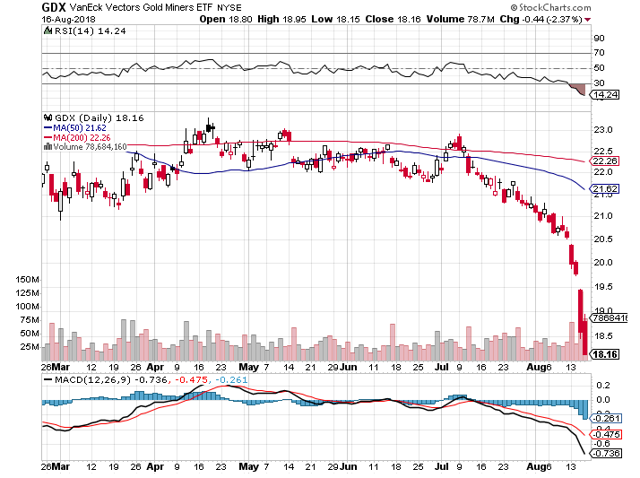This screenshot has width=640, height=478.
Task: Click the MA(50) 21.62 legend entry
Action: point(80,128)
